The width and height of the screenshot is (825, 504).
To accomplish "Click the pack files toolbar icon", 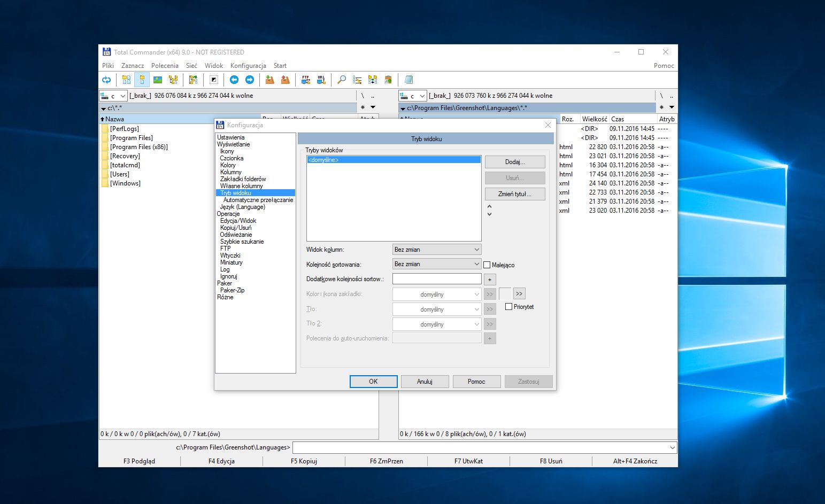I will (x=269, y=80).
